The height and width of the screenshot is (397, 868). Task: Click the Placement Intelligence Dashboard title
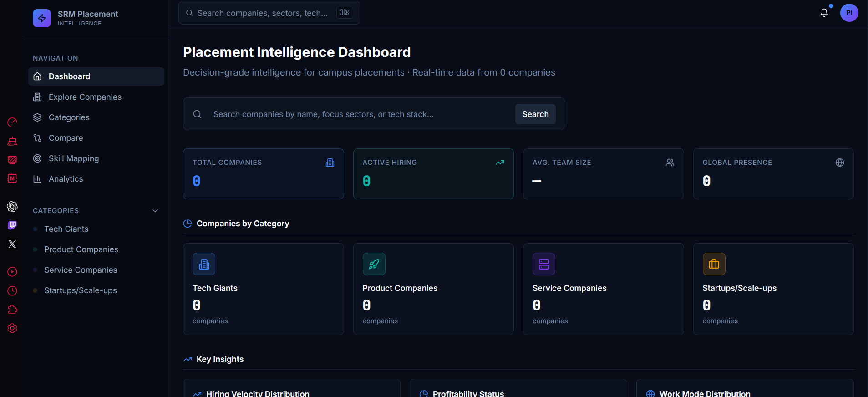click(297, 52)
